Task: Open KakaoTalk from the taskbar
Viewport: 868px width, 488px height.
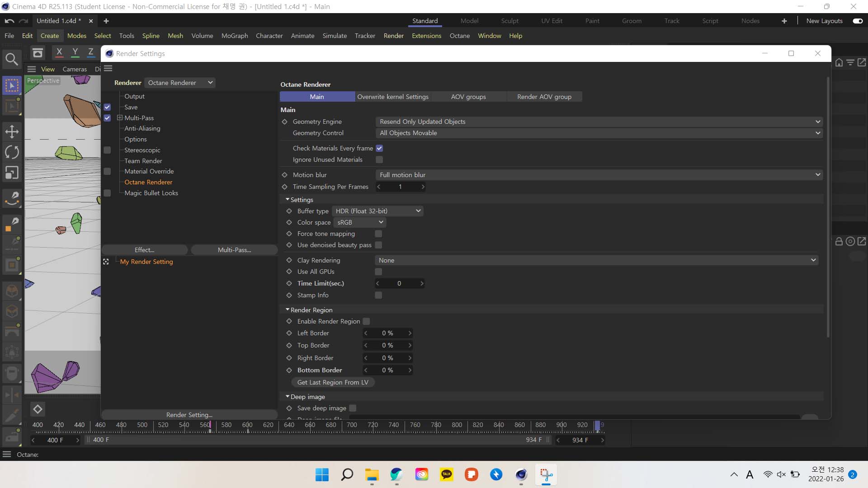Action: (447, 475)
